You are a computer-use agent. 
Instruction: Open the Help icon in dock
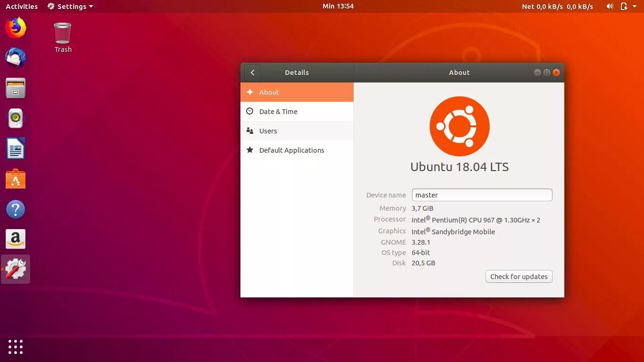pos(16,209)
